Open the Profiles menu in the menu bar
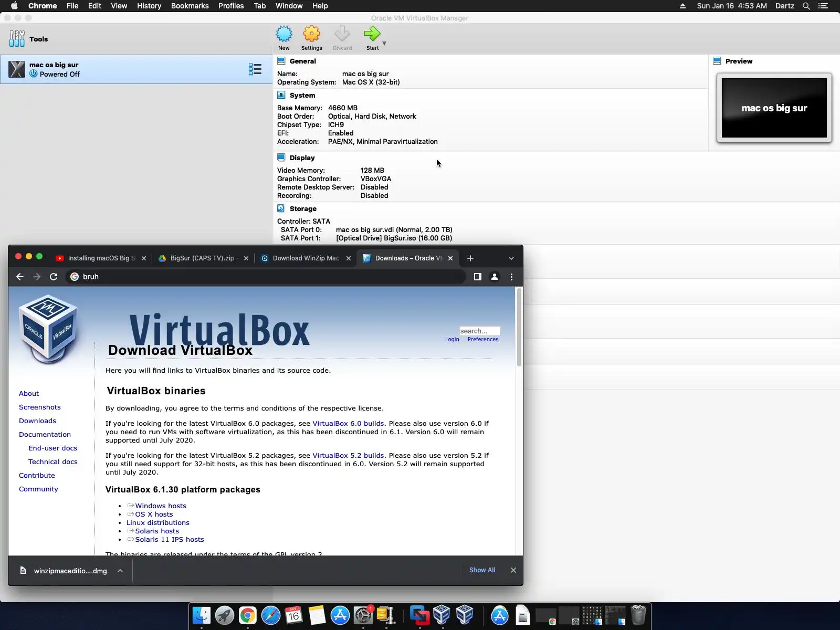 click(x=231, y=6)
